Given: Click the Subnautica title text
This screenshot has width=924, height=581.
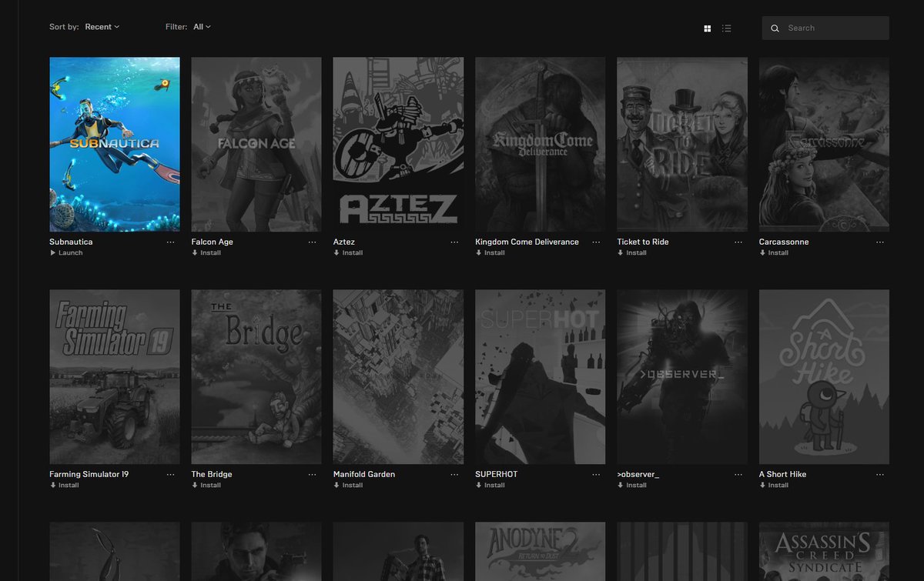Looking at the screenshot, I should coord(71,242).
